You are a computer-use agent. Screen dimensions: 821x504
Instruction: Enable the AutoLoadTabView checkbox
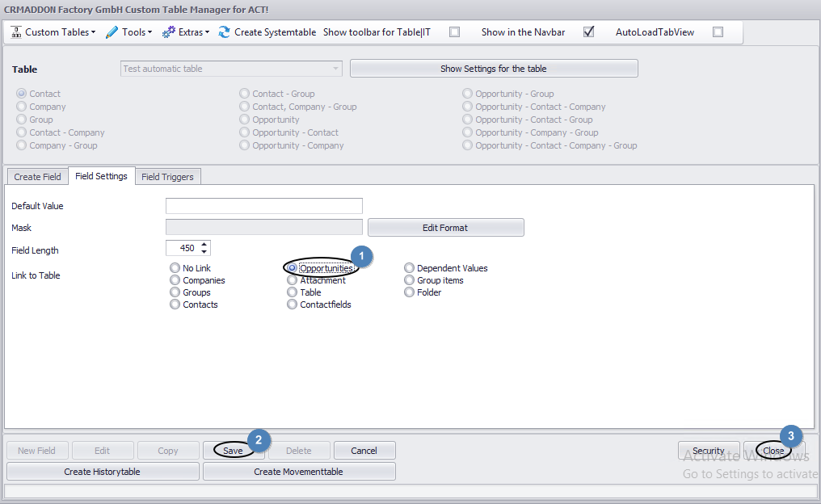tap(718, 32)
